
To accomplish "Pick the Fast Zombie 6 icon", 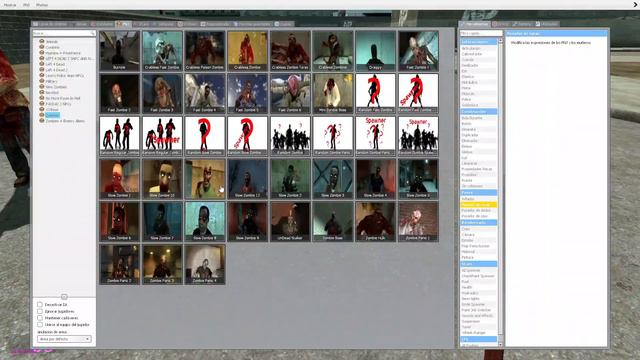I will coord(290,93).
